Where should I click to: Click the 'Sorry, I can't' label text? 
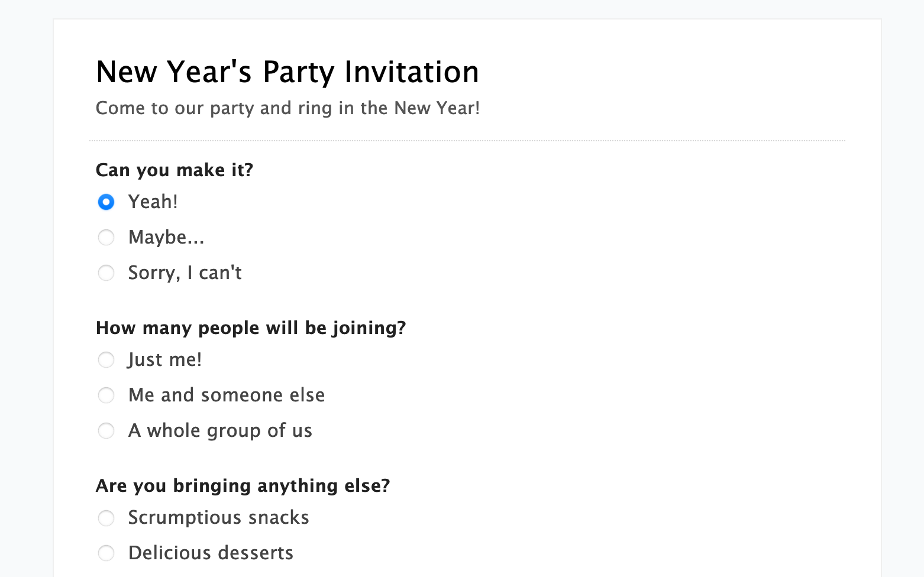(185, 273)
